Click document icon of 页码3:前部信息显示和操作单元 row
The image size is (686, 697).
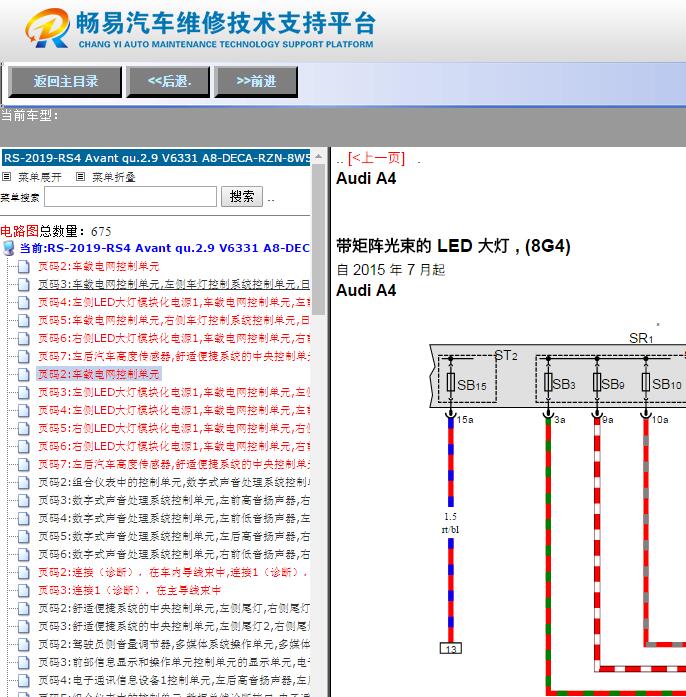tap(24, 662)
